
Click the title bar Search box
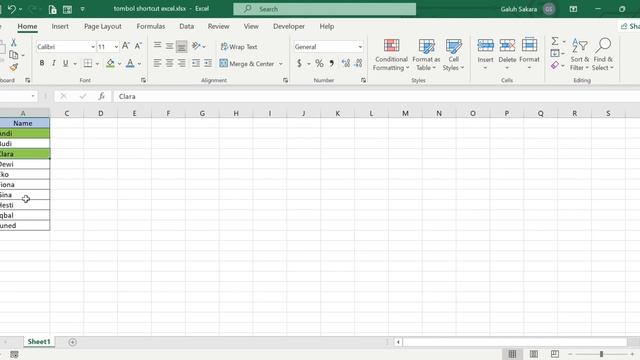coord(324,9)
